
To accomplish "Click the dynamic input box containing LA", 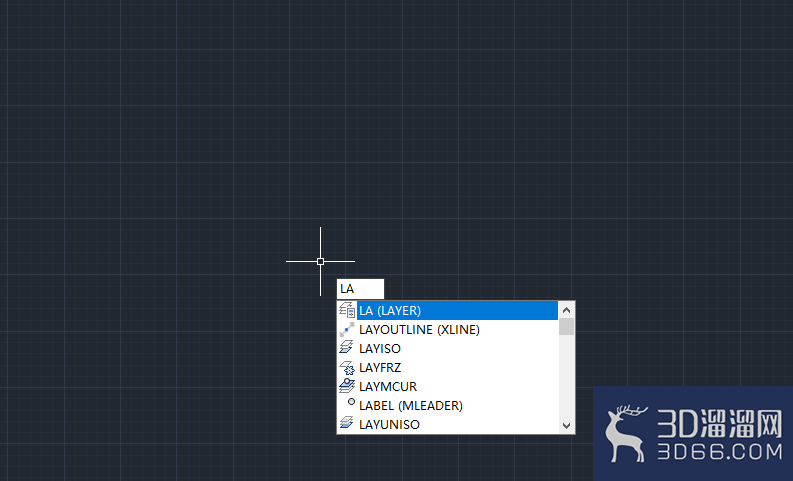I will tap(361, 289).
